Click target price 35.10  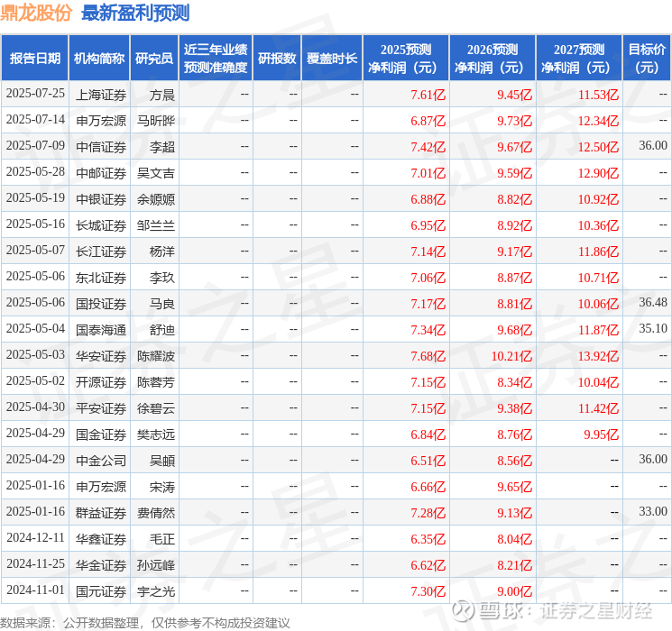[x=653, y=328]
